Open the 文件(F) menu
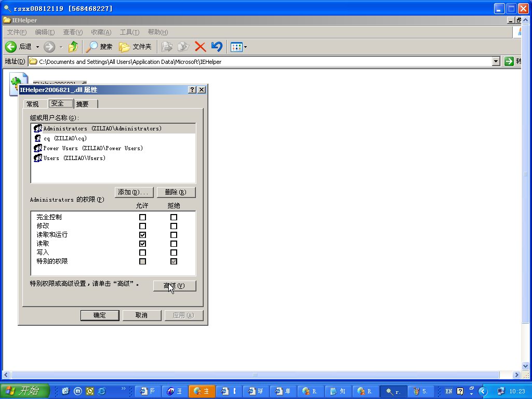This screenshot has width=532, height=399. (17, 32)
